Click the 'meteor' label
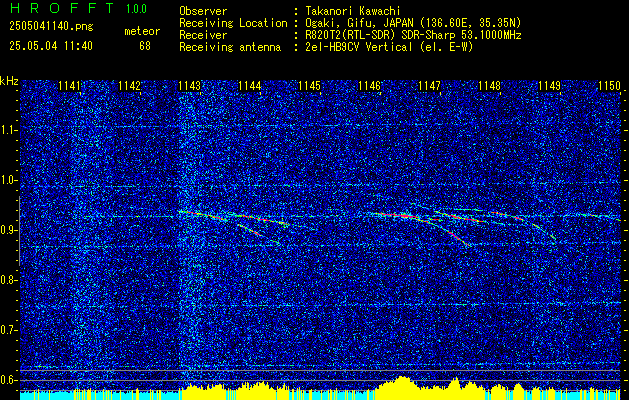629x400 pixels. (142, 31)
